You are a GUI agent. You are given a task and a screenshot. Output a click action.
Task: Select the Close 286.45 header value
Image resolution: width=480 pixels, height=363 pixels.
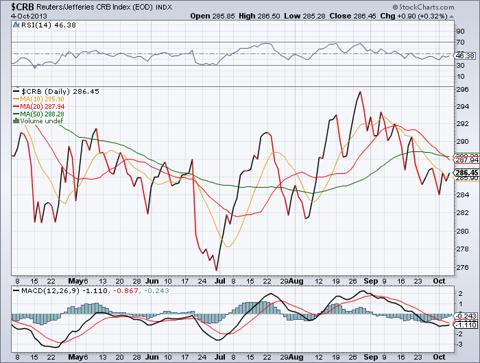click(353, 16)
